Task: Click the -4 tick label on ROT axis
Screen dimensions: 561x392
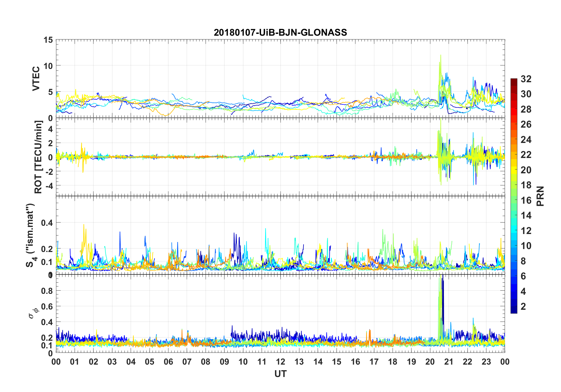Action: pyautogui.click(x=49, y=186)
